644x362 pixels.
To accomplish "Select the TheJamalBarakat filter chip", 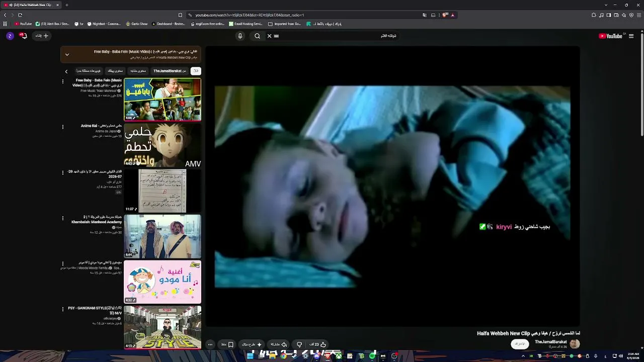I will [170, 71].
